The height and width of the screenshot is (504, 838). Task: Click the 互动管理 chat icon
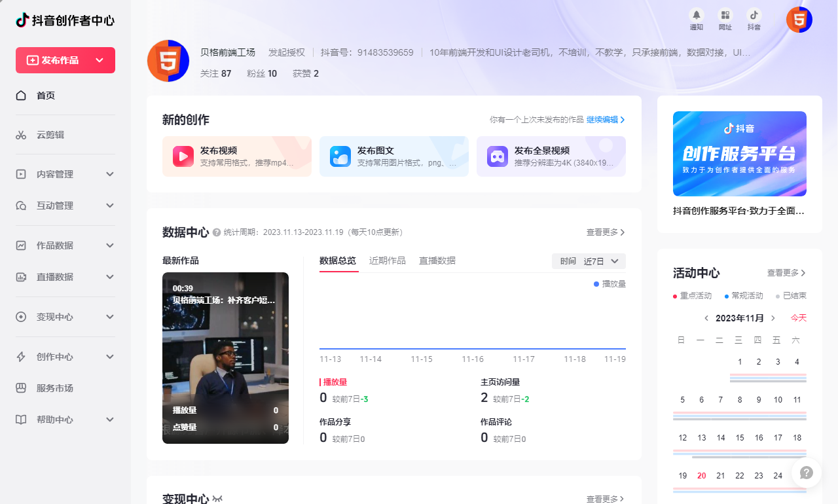tap(21, 206)
